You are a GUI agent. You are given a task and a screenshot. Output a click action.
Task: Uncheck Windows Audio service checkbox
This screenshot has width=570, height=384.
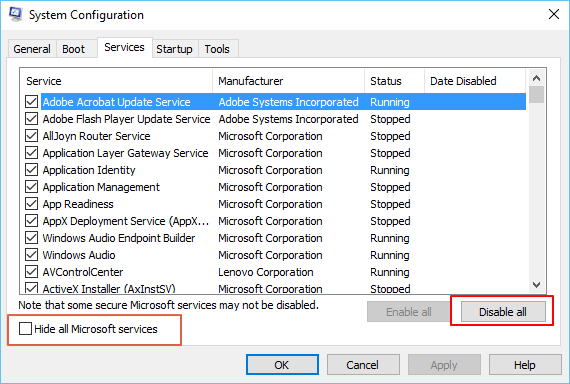(x=32, y=255)
